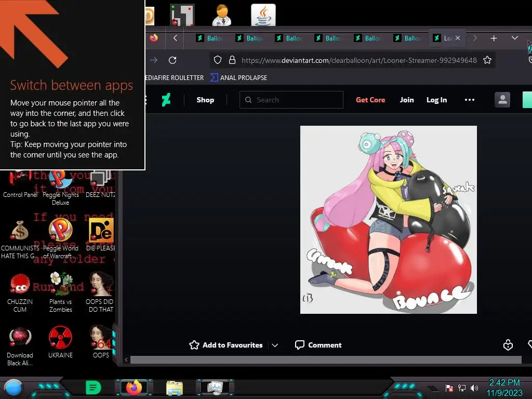Open Peggle Nights Deluxe desktop icon
This screenshot has height=399, width=532.
[60, 188]
